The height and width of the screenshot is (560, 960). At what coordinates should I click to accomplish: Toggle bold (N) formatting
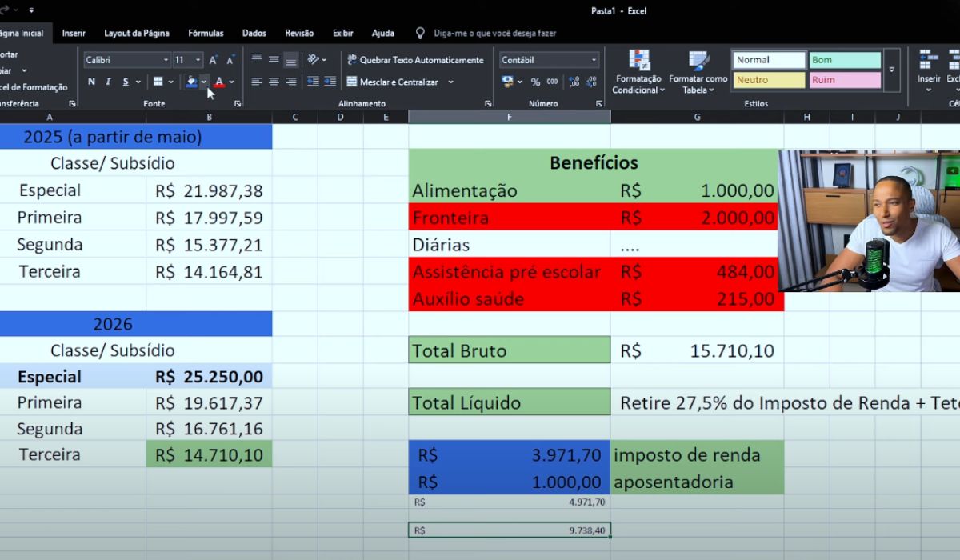(x=91, y=82)
